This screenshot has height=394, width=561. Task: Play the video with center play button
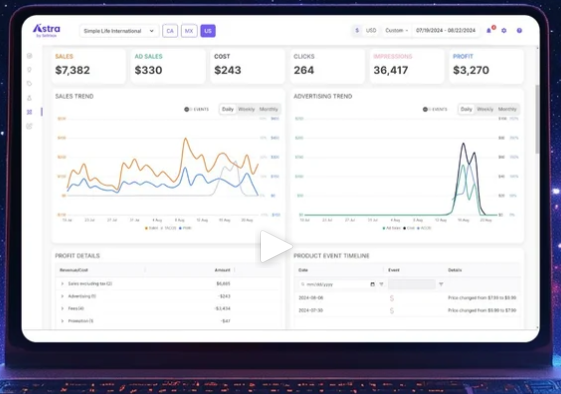click(275, 247)
